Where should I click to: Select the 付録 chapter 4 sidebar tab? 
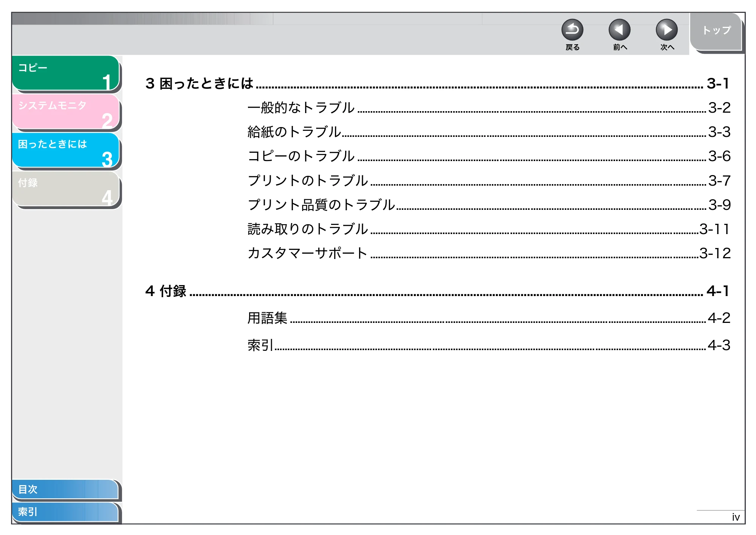(66, 189)
